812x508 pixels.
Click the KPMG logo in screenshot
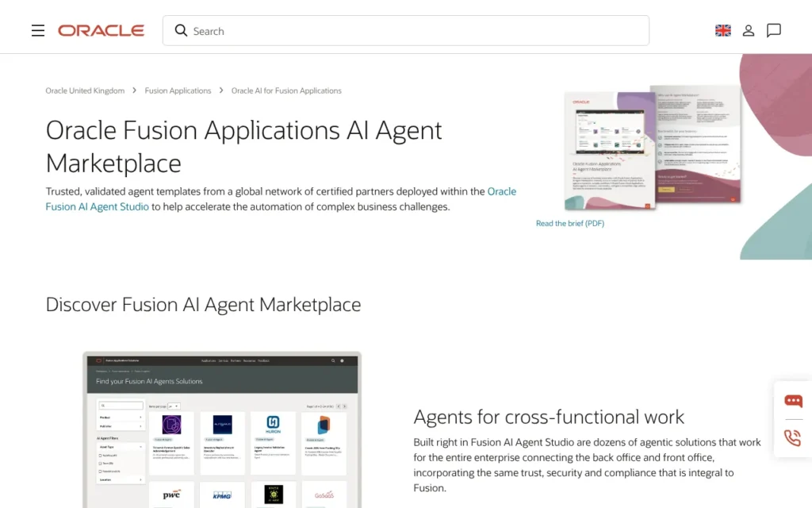222,495
